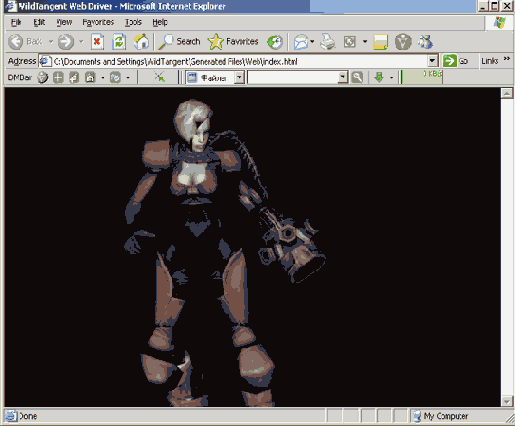Expand the Links chevron overflow
This screenshot has width=515, height=426.
pyautogui.click(x=507, y=59)
